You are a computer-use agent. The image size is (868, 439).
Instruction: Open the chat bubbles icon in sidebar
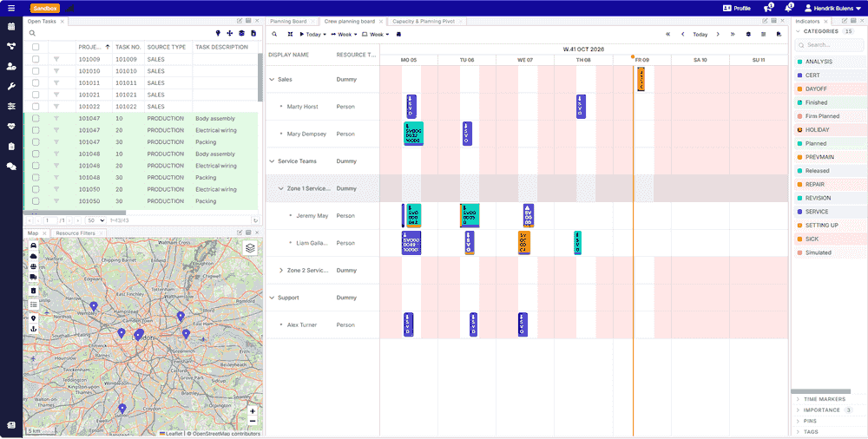11,166
